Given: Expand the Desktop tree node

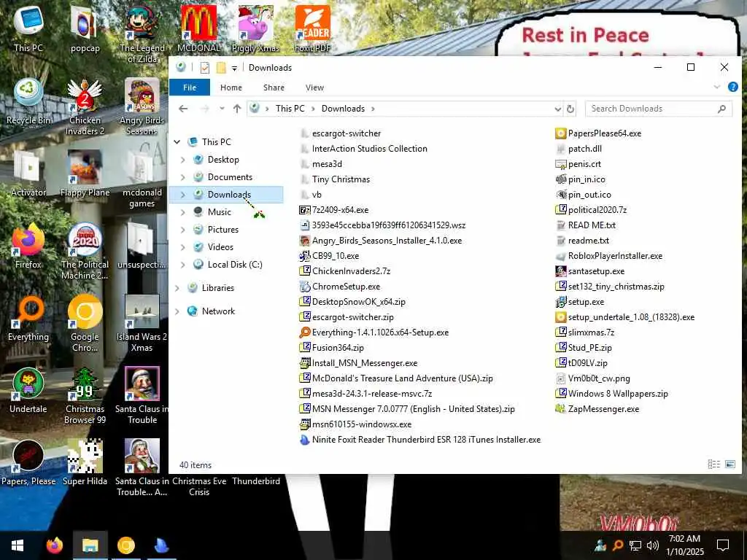Looking at the screenshot, I should pos(183,160).
